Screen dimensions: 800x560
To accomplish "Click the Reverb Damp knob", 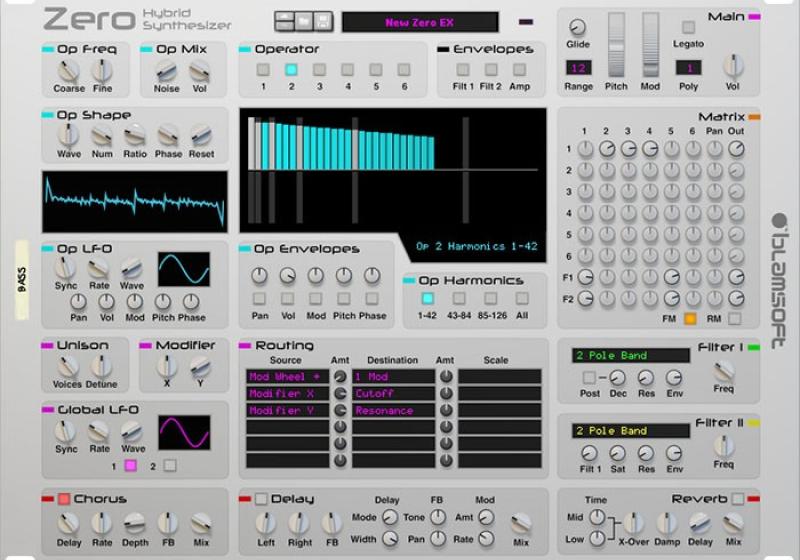I will [667, 522].
